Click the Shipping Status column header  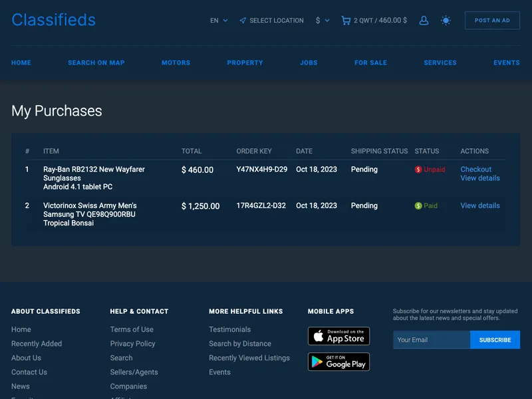[x=379, y=152]
